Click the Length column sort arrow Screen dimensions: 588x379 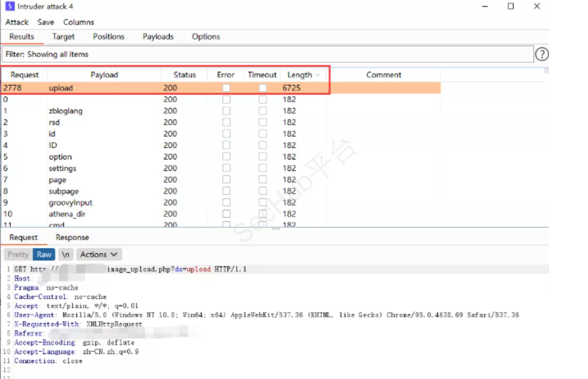(317, 75)
